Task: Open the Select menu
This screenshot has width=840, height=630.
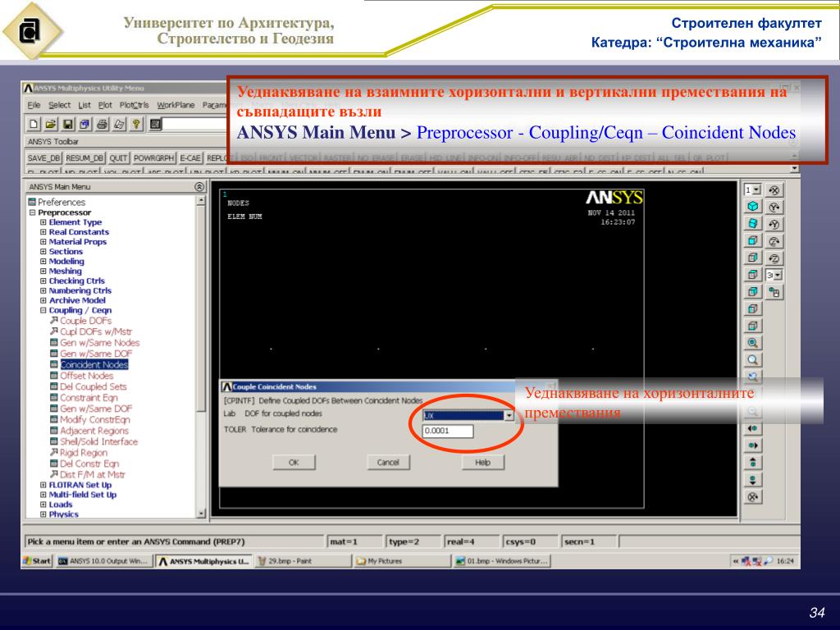Action: point(59,105)
